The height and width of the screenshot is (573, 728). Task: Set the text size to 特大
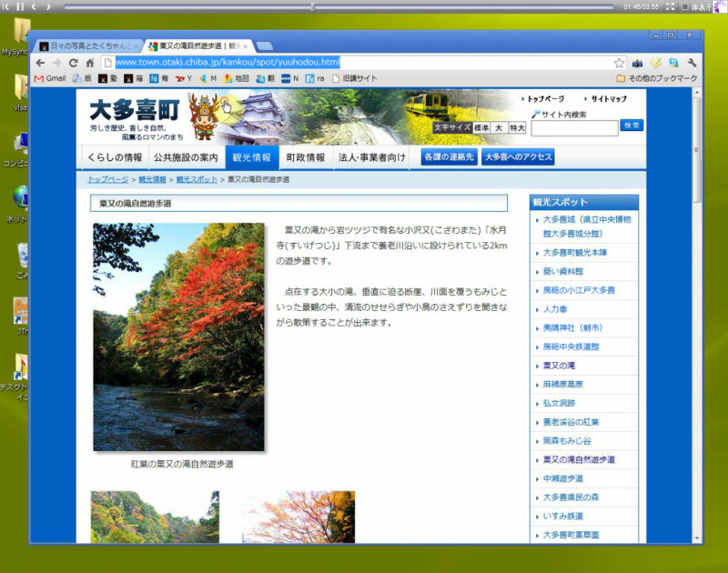(x=517, y=127)
